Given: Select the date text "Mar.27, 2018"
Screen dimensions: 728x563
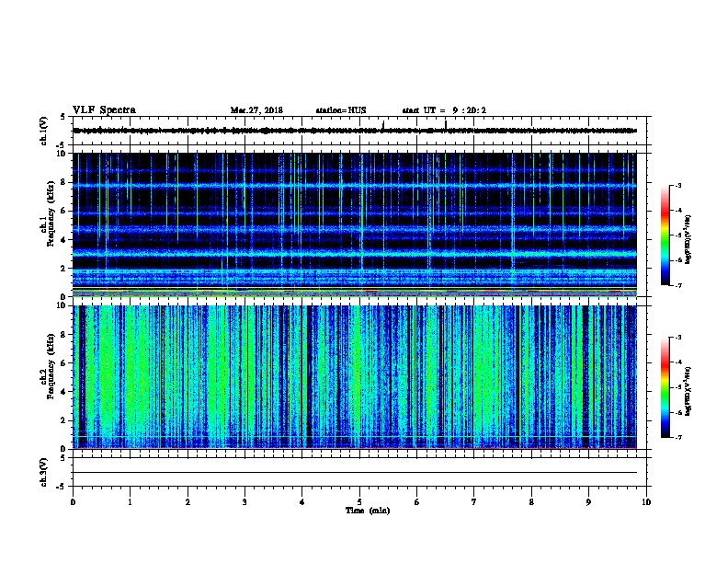Looking at the screenshot, I should click(x=256, y=110).
